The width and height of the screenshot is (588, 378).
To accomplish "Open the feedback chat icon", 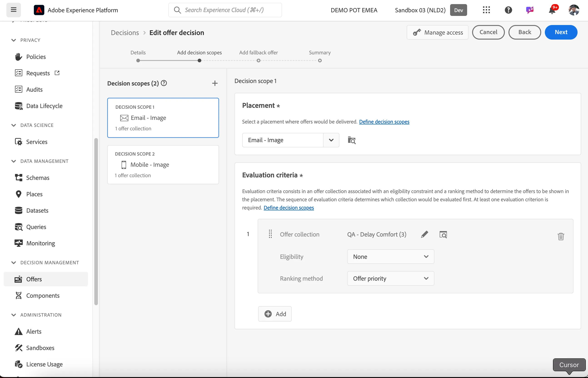I will point(530,10).
